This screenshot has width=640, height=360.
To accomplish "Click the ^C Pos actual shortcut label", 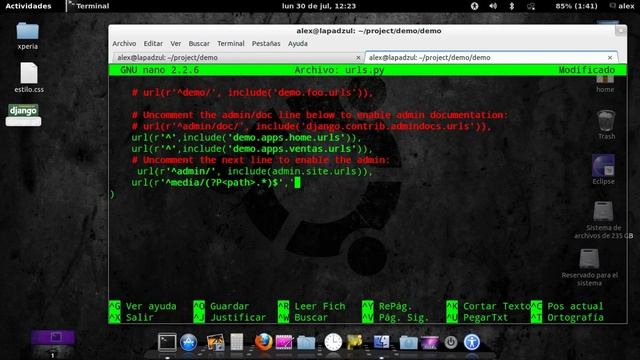I will pos(567,306).
